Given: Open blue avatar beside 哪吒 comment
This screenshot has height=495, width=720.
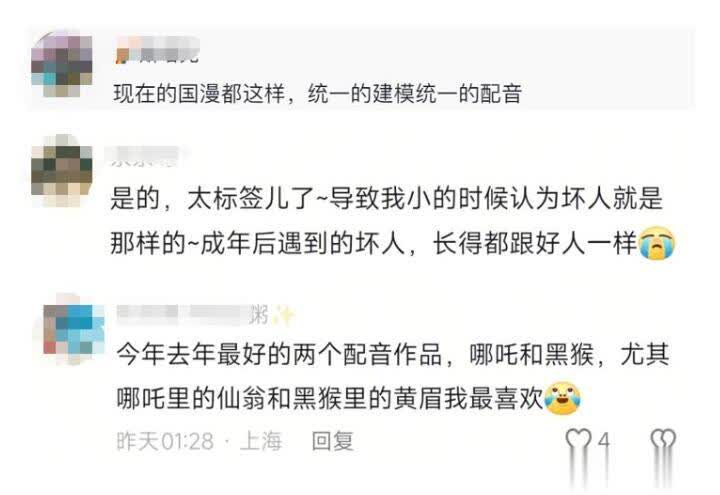Looking at the screenshot, I should (x=73, y=329).
